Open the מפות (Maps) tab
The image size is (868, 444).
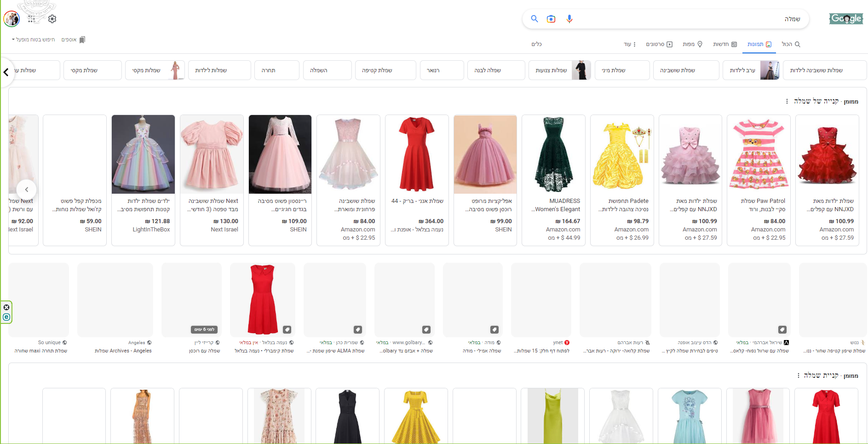[693, 45]
